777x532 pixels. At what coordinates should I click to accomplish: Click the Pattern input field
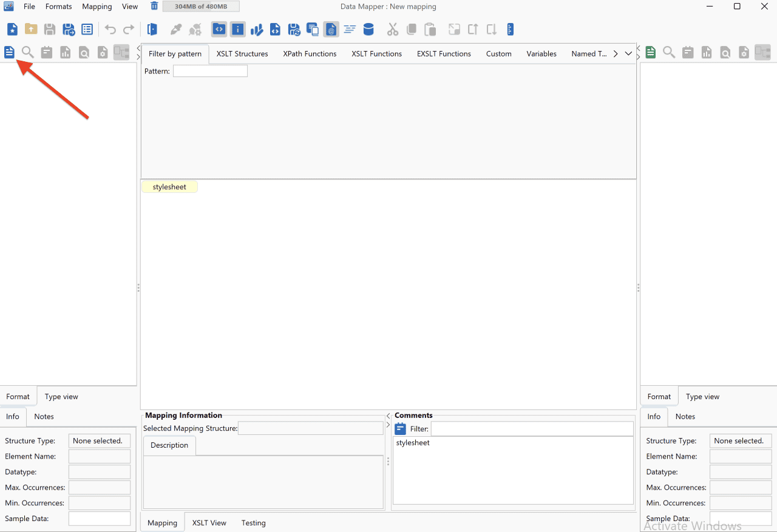click(x=210, y=71)
